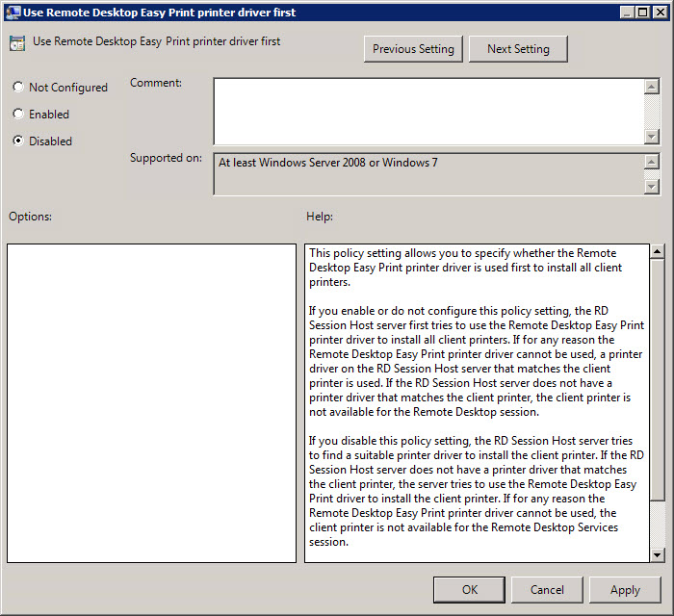
Task: Click the help paragraph starting 'If you enable'
Action: pos(477,361)
